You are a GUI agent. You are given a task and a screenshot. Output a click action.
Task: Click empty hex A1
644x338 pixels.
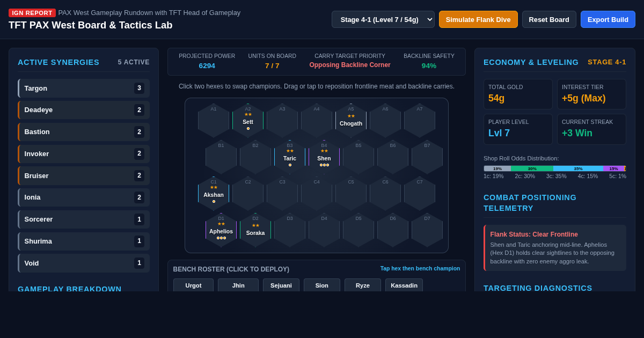pos(214,121)
